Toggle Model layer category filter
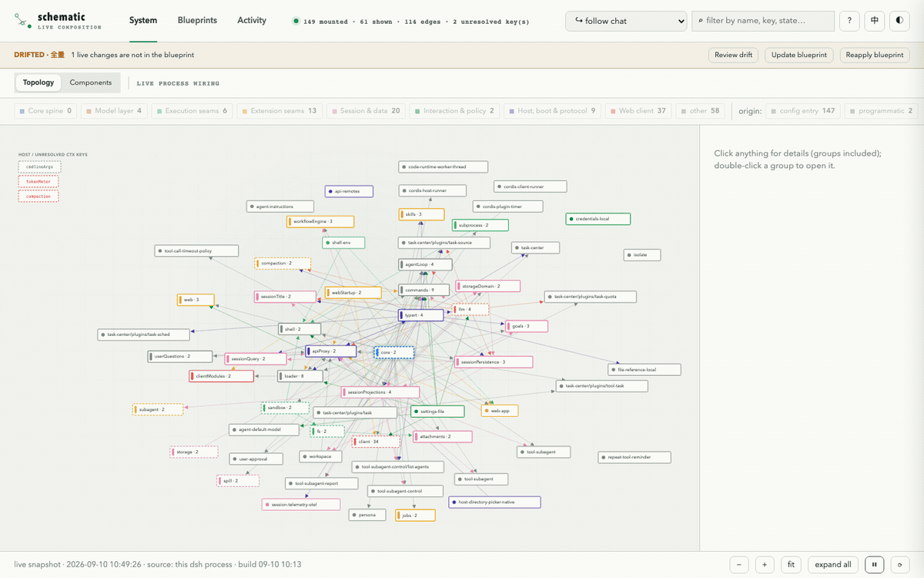 coord(113,111)
